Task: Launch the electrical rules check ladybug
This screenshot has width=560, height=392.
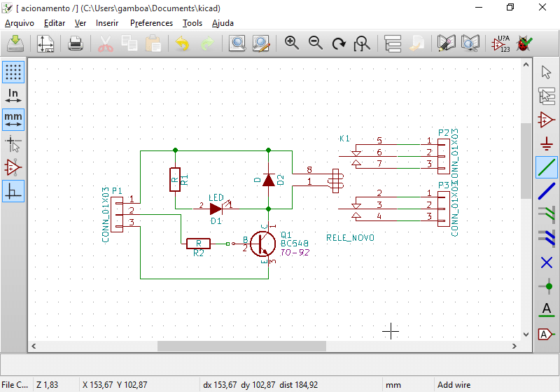Action: click(523, 43)
